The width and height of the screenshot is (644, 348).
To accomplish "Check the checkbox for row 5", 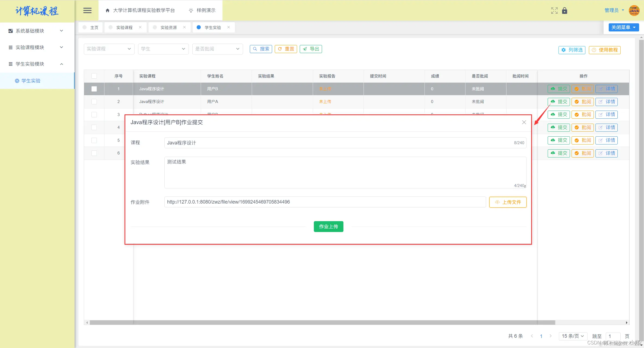I will (94, 140).
